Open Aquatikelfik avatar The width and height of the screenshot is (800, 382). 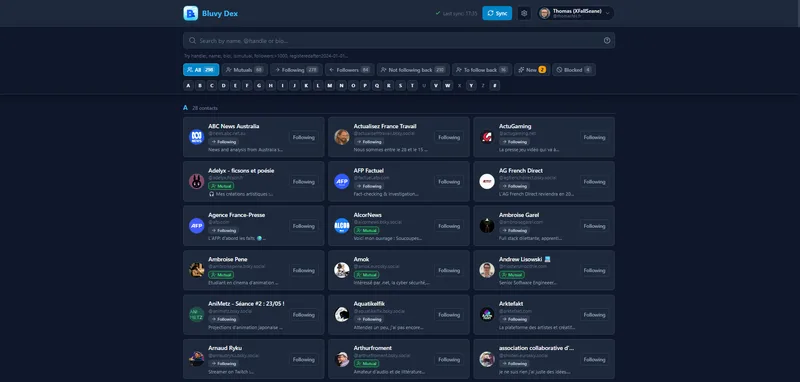342,315
